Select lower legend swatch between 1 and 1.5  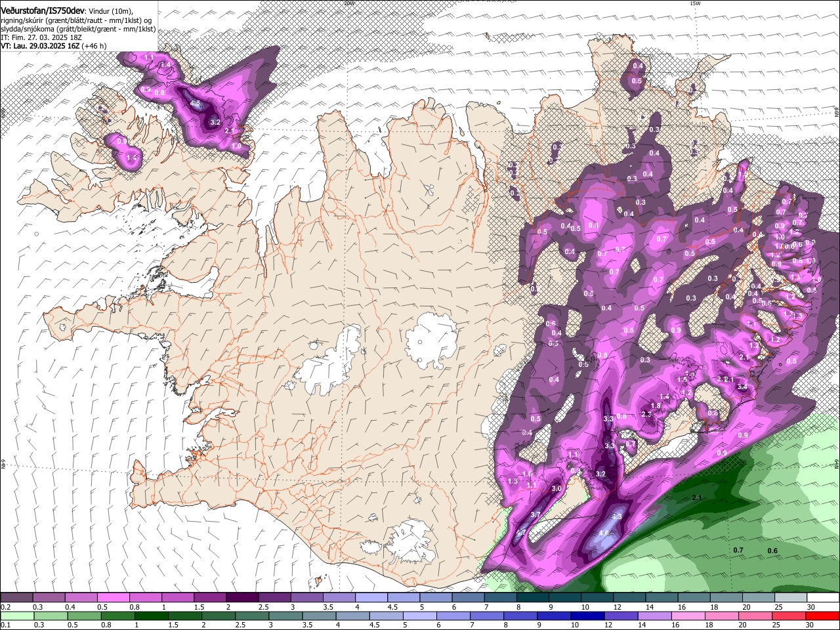click(x=152, y=616)
